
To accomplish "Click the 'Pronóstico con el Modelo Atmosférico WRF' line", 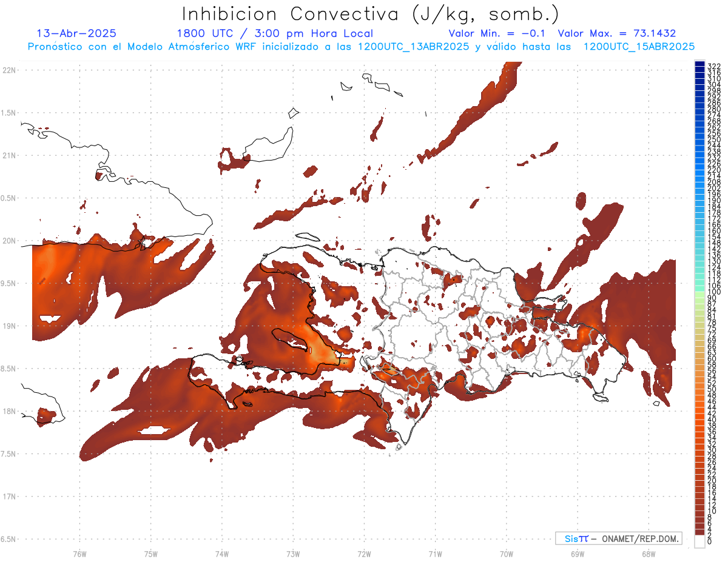I will [x=143, y=46].
